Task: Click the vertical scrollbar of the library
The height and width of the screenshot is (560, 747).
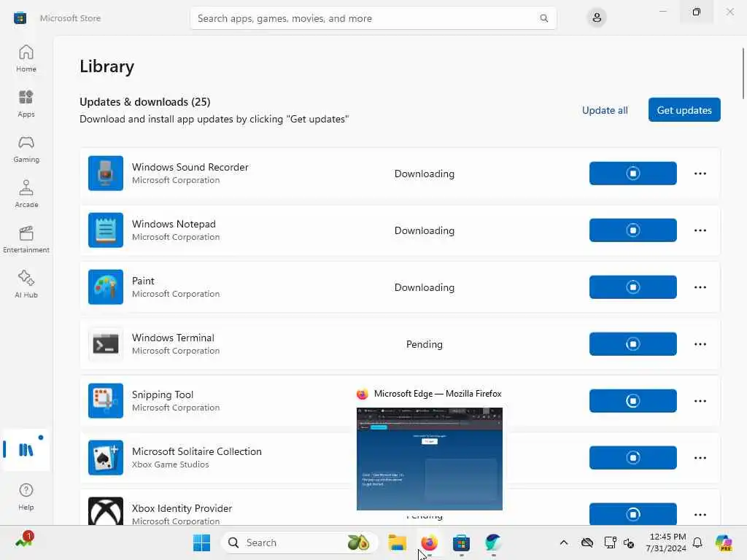Action: (x=742, y=74)
